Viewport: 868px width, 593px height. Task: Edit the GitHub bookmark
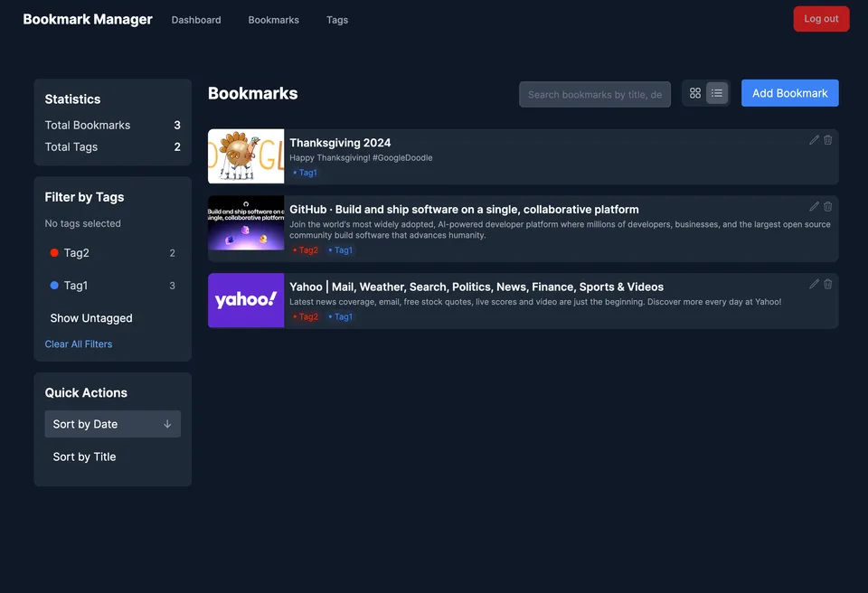click(814, 206)
